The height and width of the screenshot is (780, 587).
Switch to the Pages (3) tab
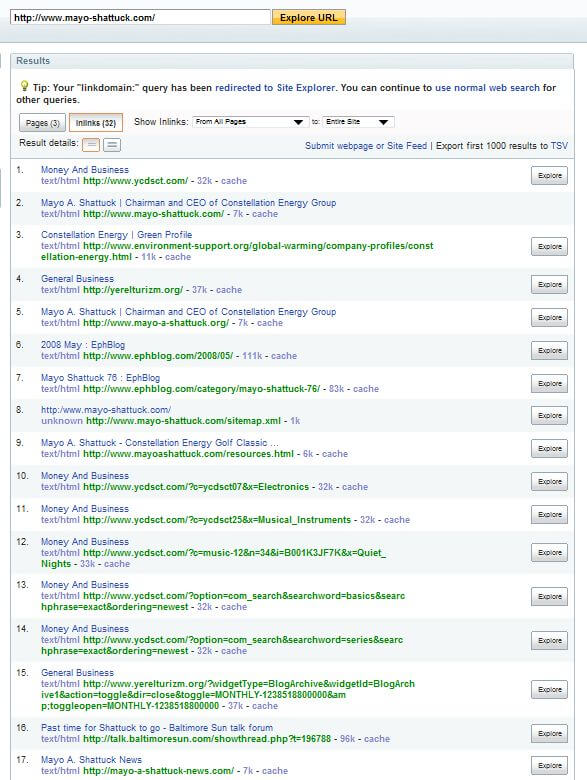click(43, 123)
